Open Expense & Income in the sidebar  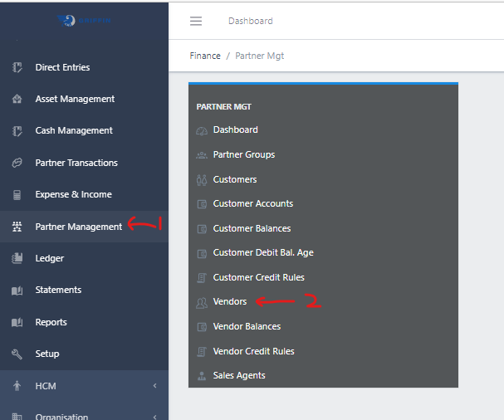coord(74,194)
